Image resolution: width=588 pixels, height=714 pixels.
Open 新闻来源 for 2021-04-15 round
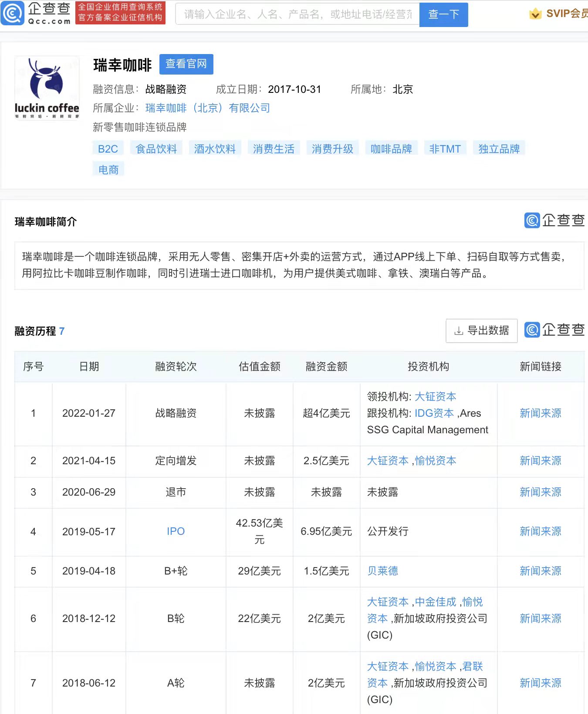541,461
